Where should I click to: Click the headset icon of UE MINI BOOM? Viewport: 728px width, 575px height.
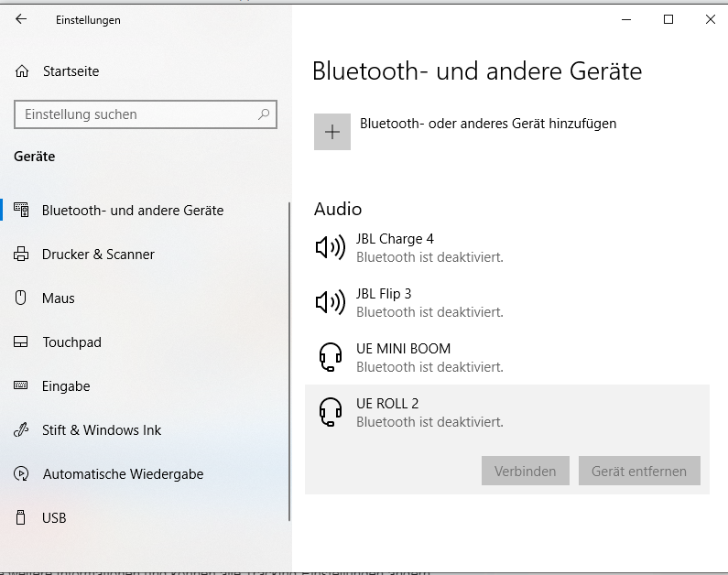coord(331,357)
